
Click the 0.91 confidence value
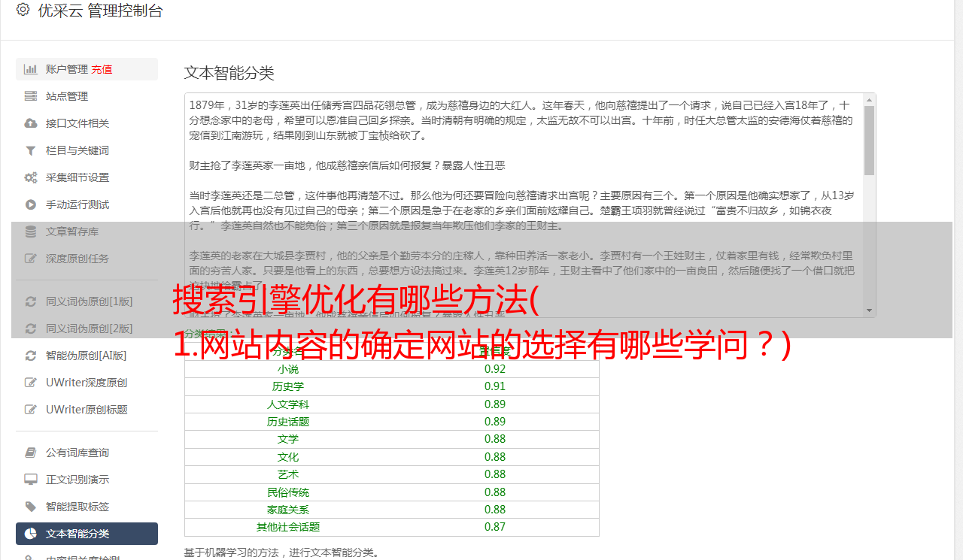tap(495, 386)
